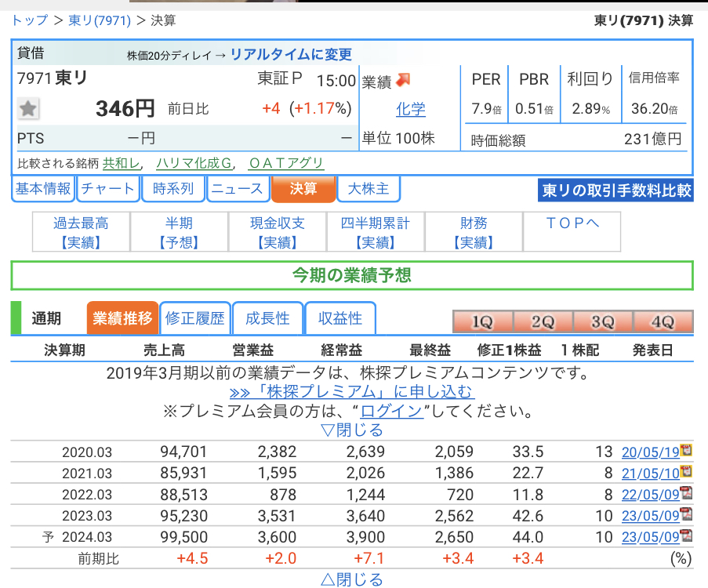708x588 pixels.
Task: Switch to the 基本情報 tab
Action: click(43, 189)
